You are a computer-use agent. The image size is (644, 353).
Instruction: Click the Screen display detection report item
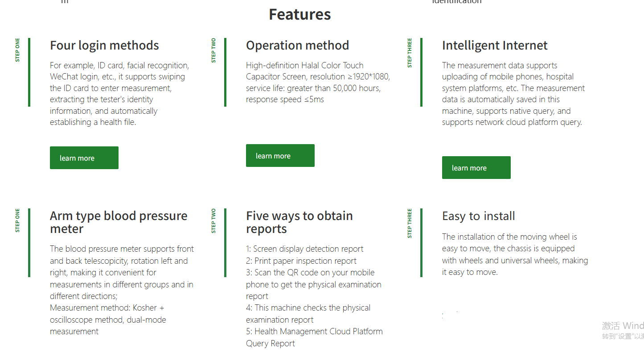tap(304, 249)
